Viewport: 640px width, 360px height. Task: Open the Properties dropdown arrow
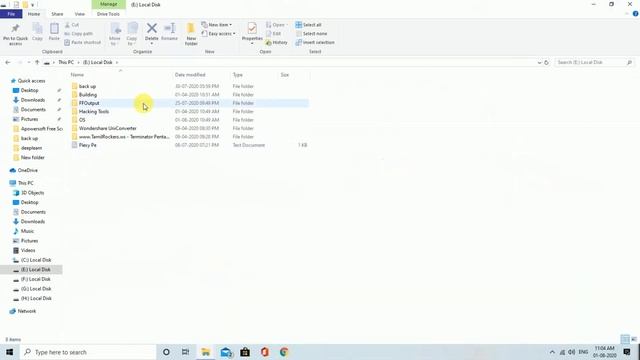252,43
